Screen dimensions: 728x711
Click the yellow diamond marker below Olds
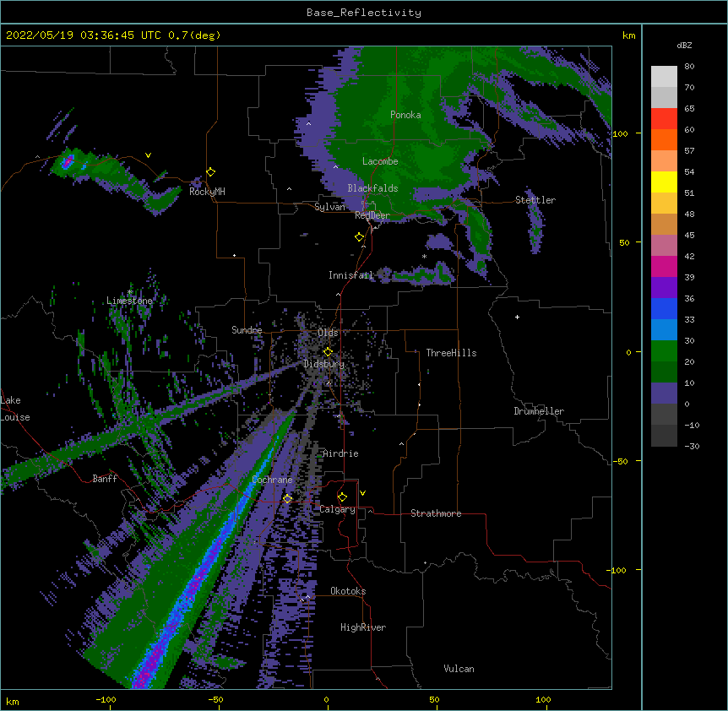[x=328, y=352]
